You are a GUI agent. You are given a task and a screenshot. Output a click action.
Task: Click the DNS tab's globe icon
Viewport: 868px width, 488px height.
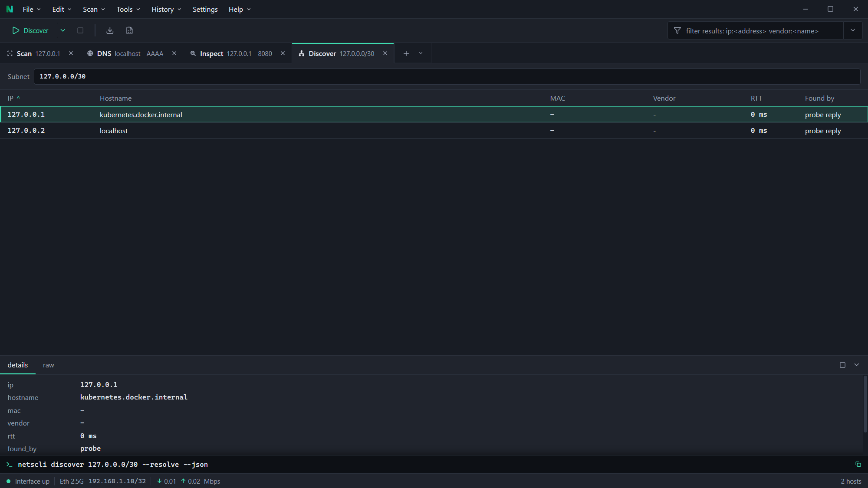(x=90, y=53)
